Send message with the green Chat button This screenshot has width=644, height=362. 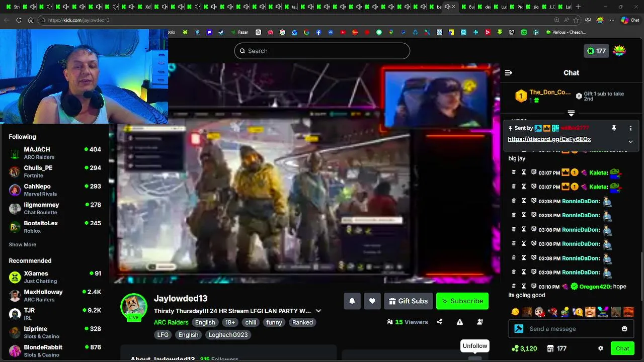point(622,348)
